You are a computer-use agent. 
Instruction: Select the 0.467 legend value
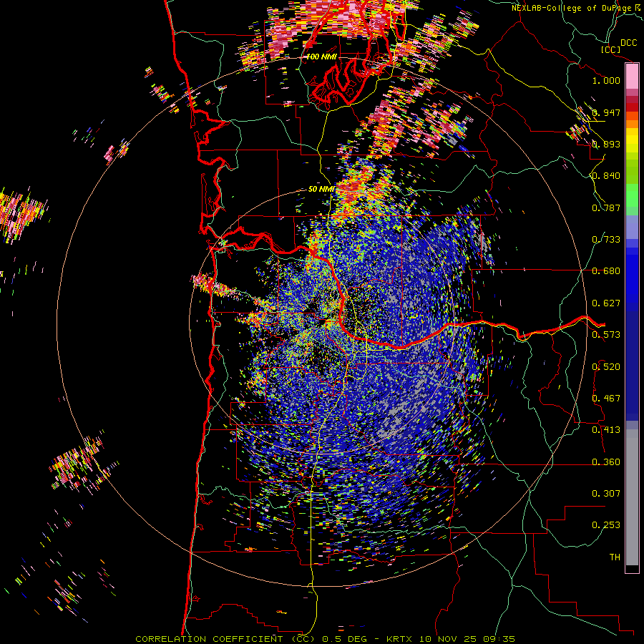pyautogui.click(x=606, y=399)
